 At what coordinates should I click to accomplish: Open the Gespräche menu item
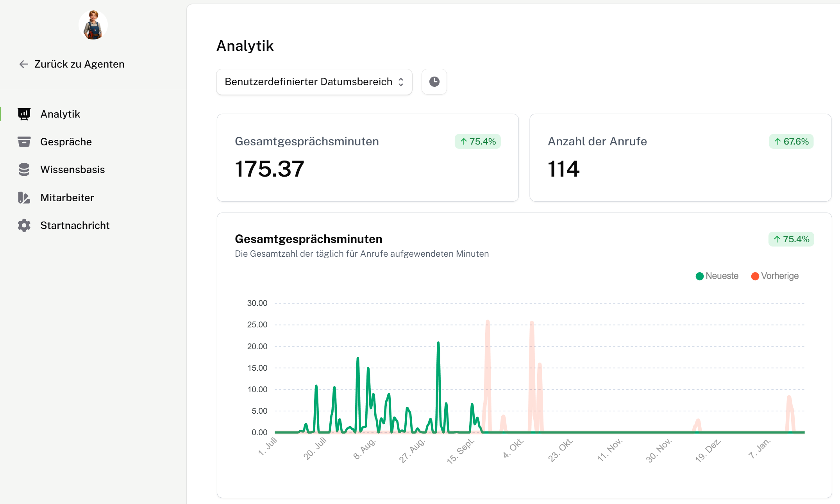pyautogui.click(x=66, y=142)
